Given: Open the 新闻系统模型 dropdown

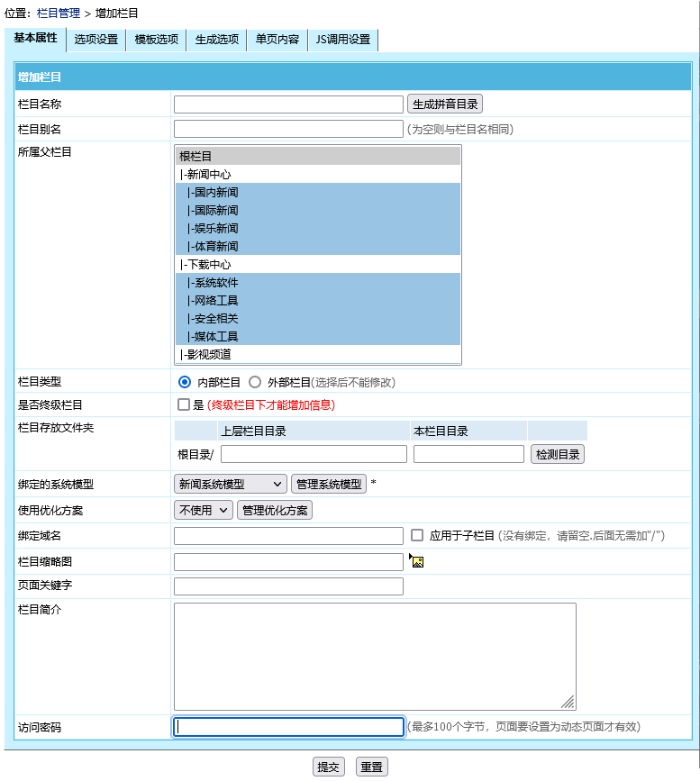Looking at the screenshot, I should point(231,484).
